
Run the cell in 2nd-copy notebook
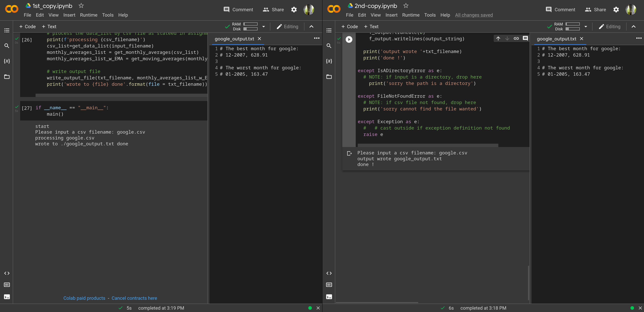click(x=349, y=39)
